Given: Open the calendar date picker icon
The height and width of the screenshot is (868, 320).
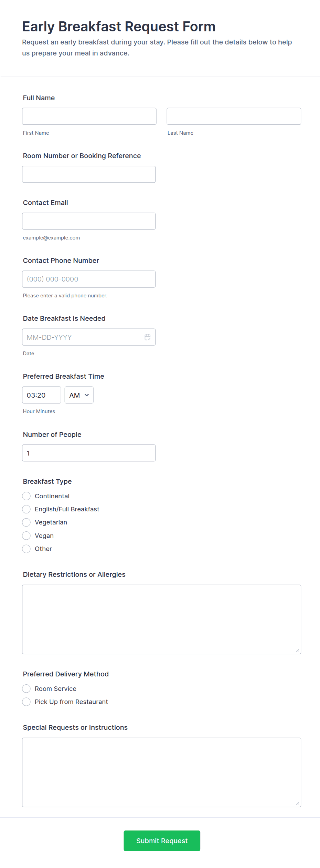Looking at the screenshot, I should pyautogui.click(x=148, y=337).
